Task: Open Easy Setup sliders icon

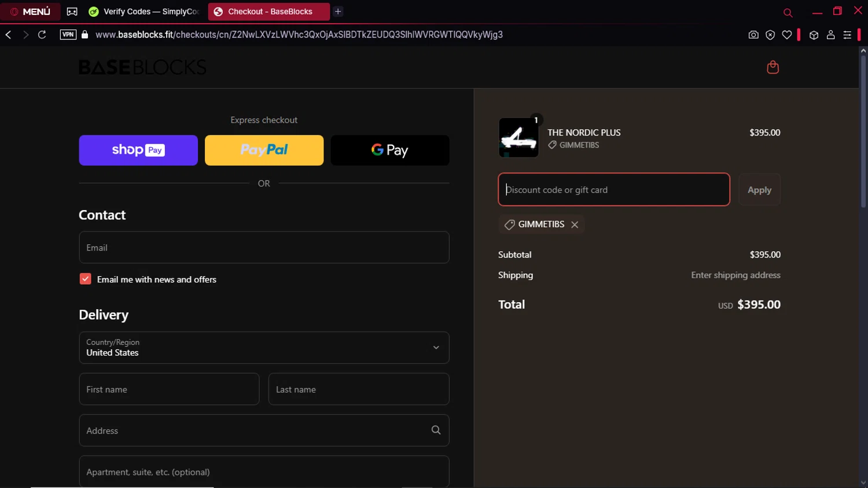Action: coord(847,35)
